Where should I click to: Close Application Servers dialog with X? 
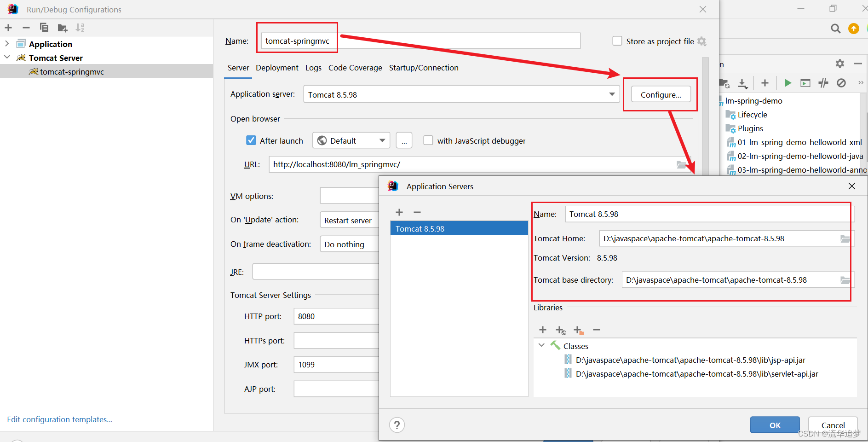coord(852,186)
